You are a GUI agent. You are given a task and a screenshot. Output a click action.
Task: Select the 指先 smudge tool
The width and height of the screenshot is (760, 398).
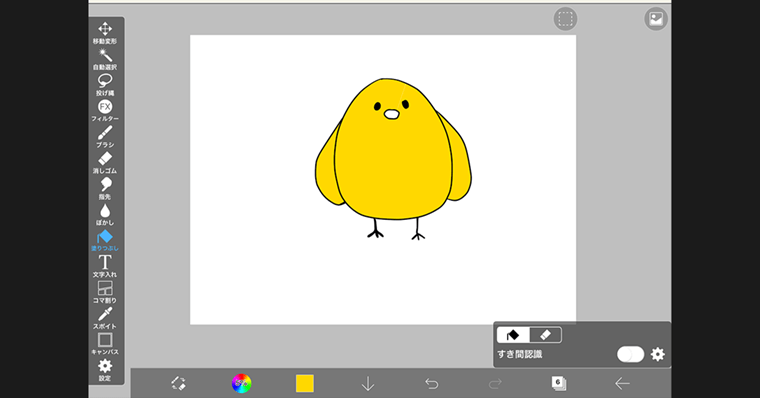(x=105, y=189)
